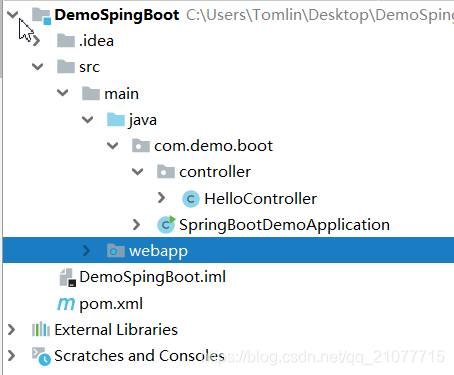The height and width of the screenshot is (375, 454).
Task: Collapse the controller package chevron
Action: point(137,172)
